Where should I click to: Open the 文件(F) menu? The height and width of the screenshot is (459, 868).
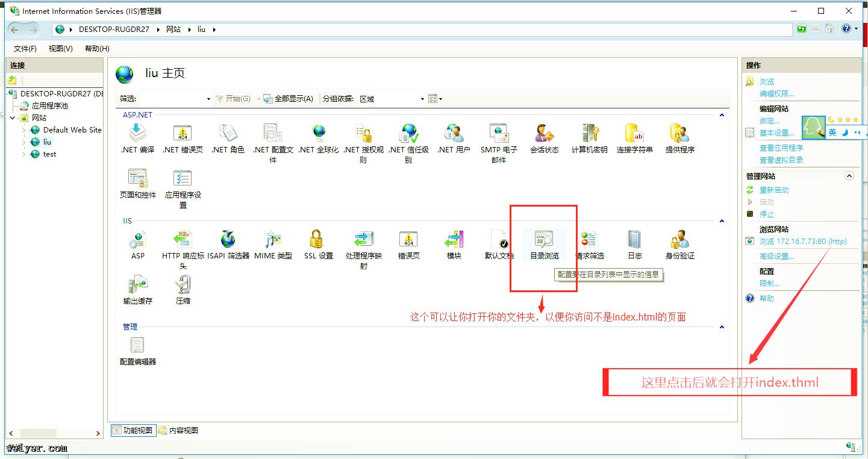point(25,49)
